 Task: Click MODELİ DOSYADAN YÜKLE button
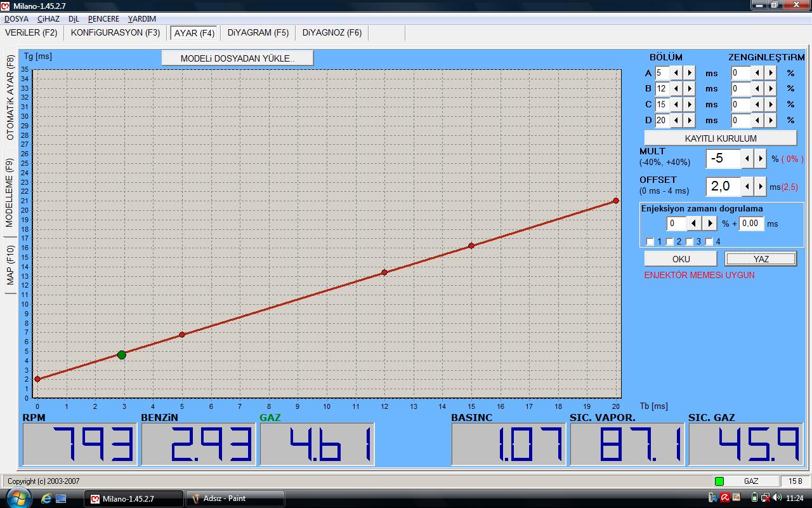point(238,58)
